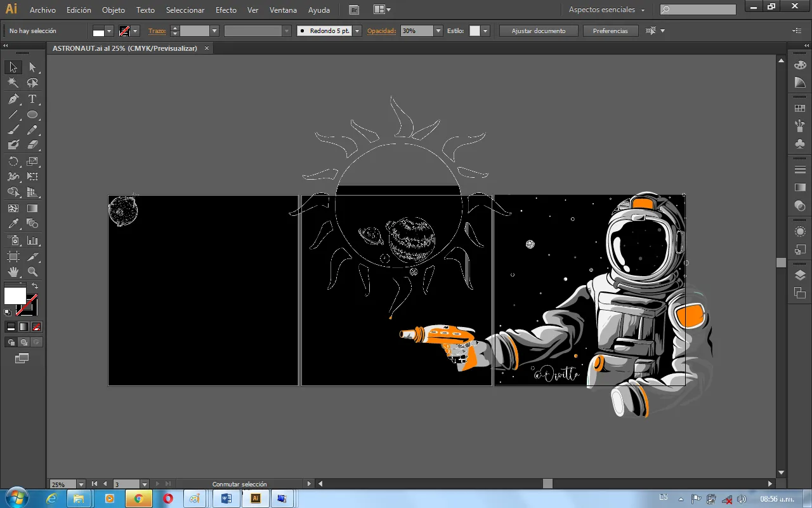Image resolution: width=812 pixels, height=508 pixels.
Task: Select the Free Transform tool
Action: tap(32, 177)
